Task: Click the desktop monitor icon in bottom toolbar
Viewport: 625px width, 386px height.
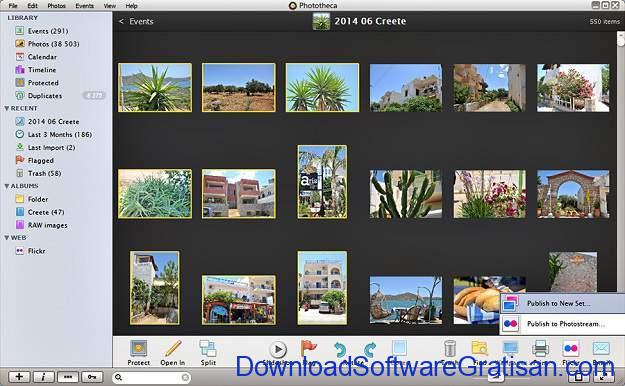Action: tap(510, 348)
